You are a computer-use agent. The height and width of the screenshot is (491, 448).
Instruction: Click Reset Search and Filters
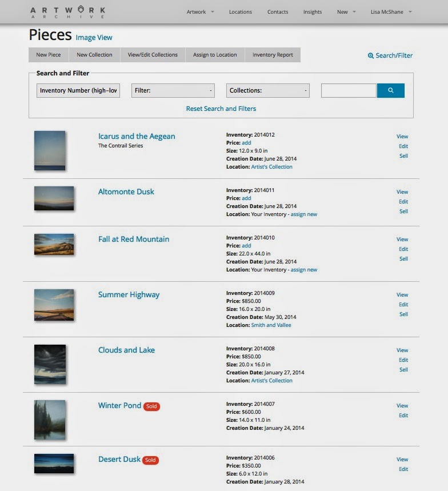(x=221, y=108)
